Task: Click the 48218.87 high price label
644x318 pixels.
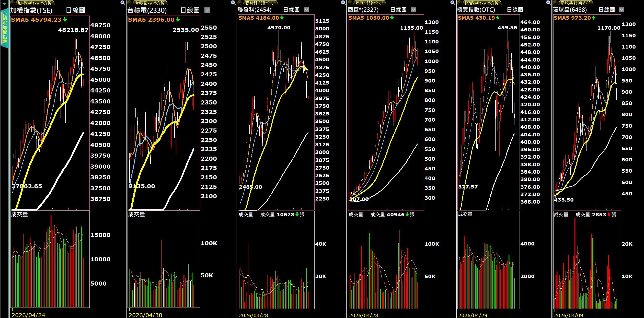Action: click(73, 30)
